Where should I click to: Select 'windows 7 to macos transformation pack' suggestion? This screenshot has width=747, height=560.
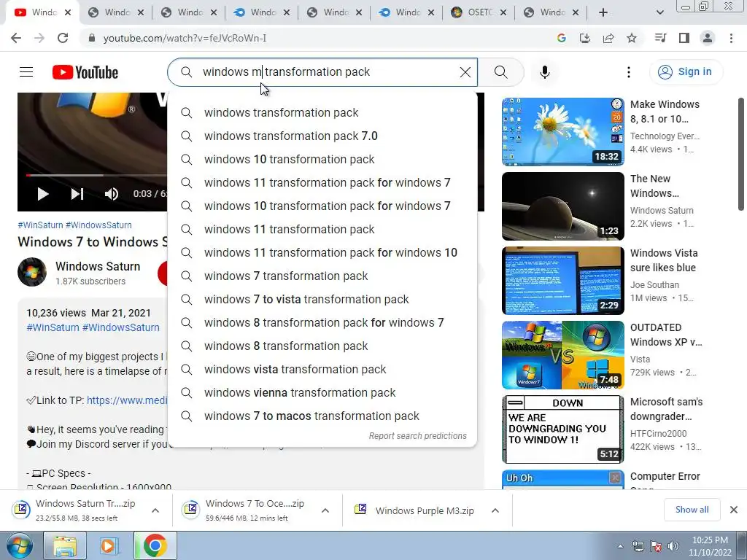pyautogui.click(x=322, y=416)
